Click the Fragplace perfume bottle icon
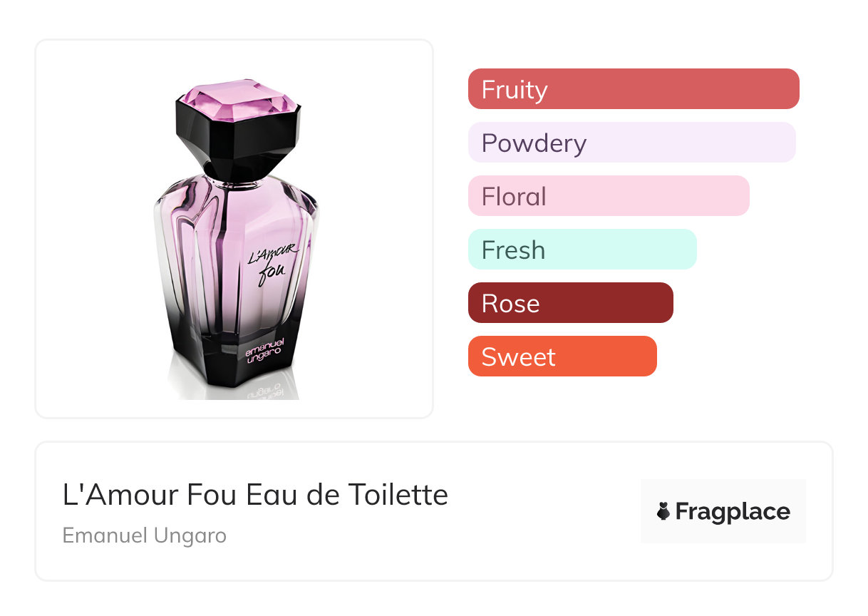This screenshot has height=616, width=868. coord(663,512)
